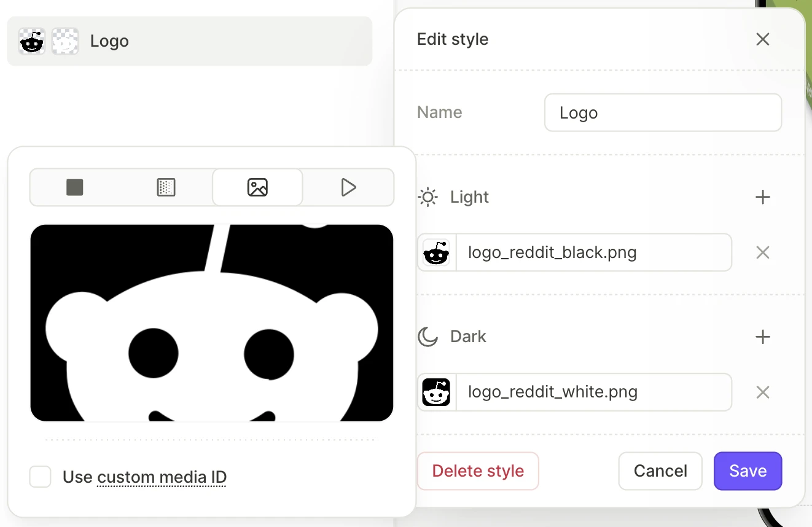Switch to the video fill tab

[348, 187]
